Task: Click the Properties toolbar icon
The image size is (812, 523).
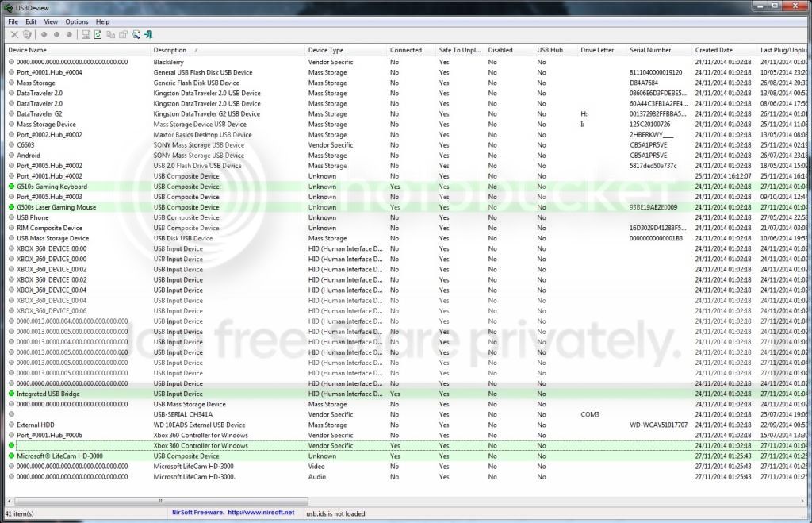Action: coord(123,35)
